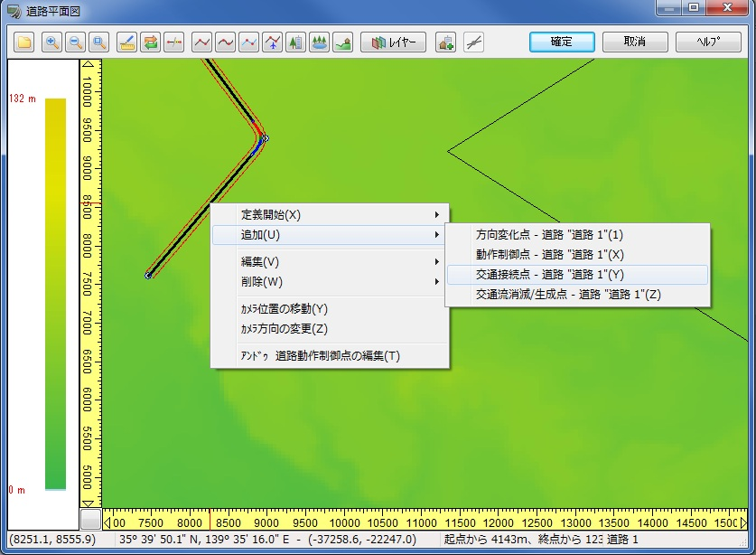Add 動作制御点 to 道路 1
The image size is (756, 555).
click(x=577, y=254)
